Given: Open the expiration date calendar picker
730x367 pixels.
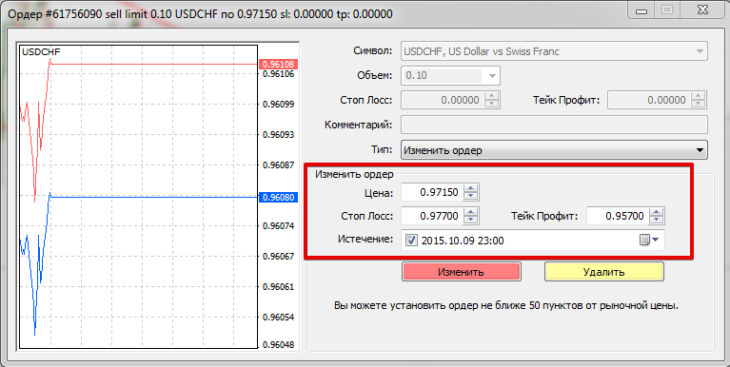Looking at the screenshot, I should pos(649,240).
